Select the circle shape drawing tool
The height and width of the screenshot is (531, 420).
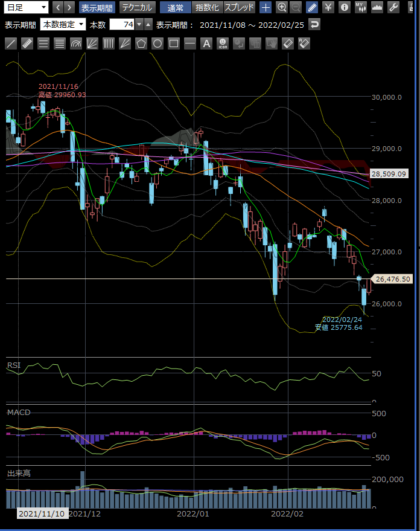pyautogui.click(x=157, y=43)
